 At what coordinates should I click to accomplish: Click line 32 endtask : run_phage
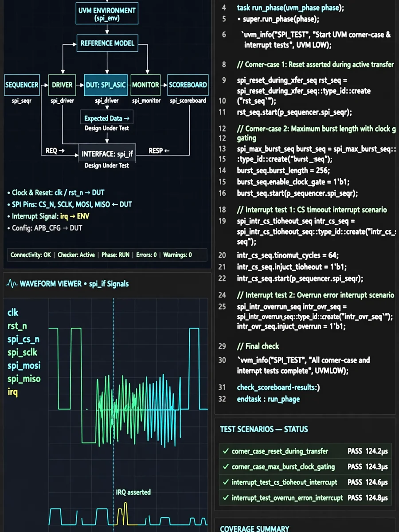[x=268, y=399]
